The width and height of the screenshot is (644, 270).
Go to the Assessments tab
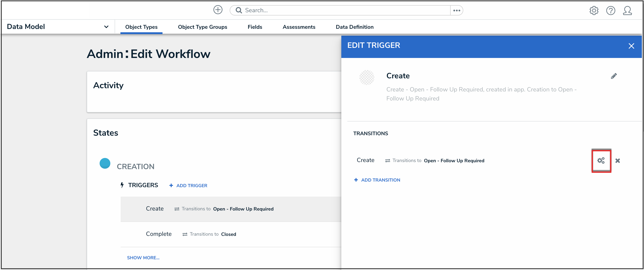pos(299,27)
